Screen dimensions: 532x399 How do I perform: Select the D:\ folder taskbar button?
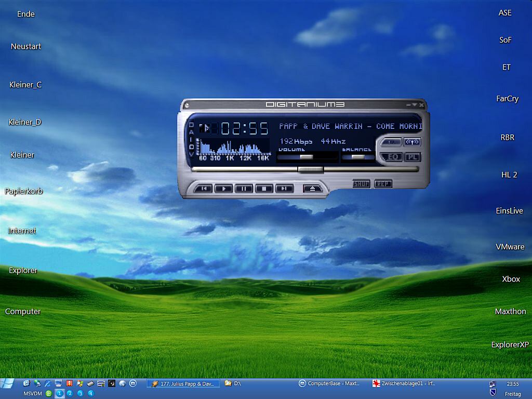point(257,384)
